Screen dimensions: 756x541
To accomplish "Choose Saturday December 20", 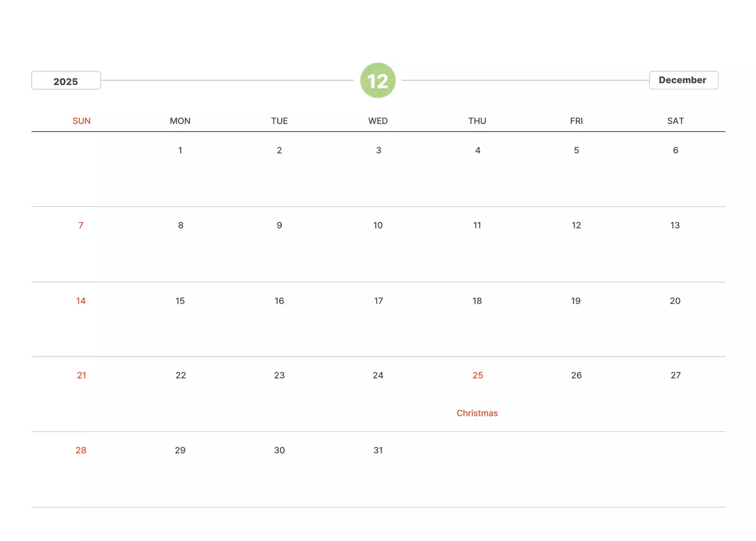I will [x=675, y=301].
